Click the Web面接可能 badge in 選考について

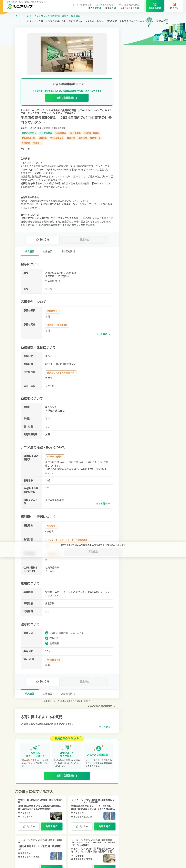[54, 660]
